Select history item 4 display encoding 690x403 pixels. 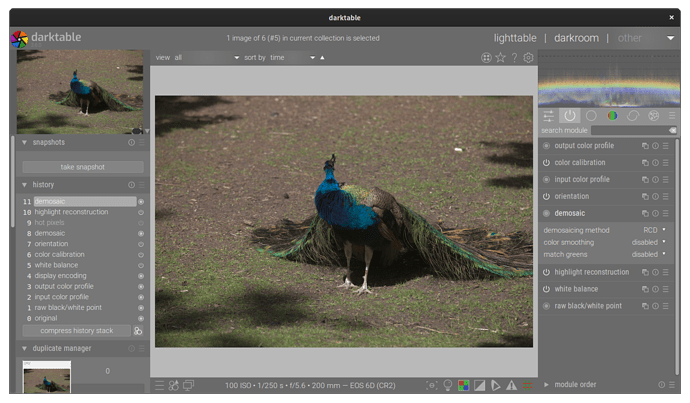[60, 276]
